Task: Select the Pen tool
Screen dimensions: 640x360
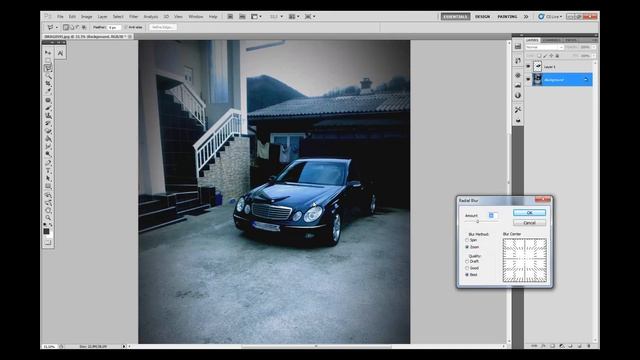Action: coord(48,163)
